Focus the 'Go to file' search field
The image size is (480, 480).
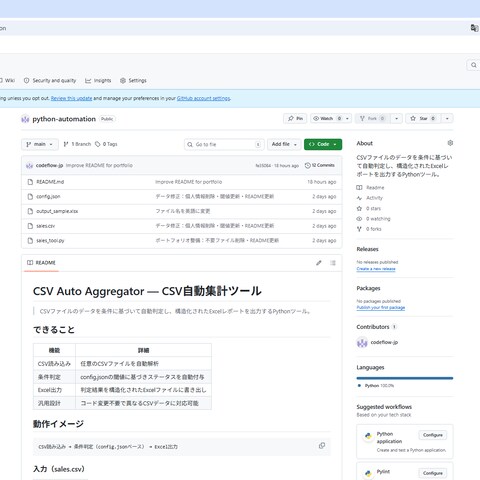224,144
